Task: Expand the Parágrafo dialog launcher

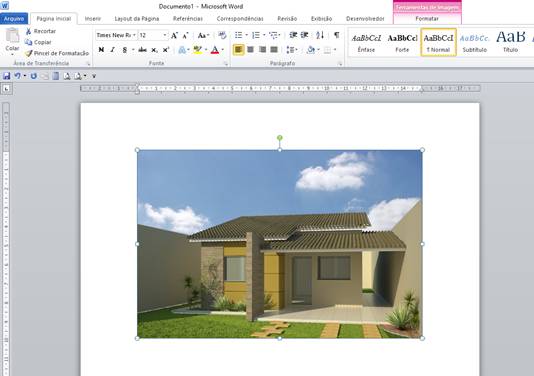Action: pyautogui.click(x=340, y=64)
